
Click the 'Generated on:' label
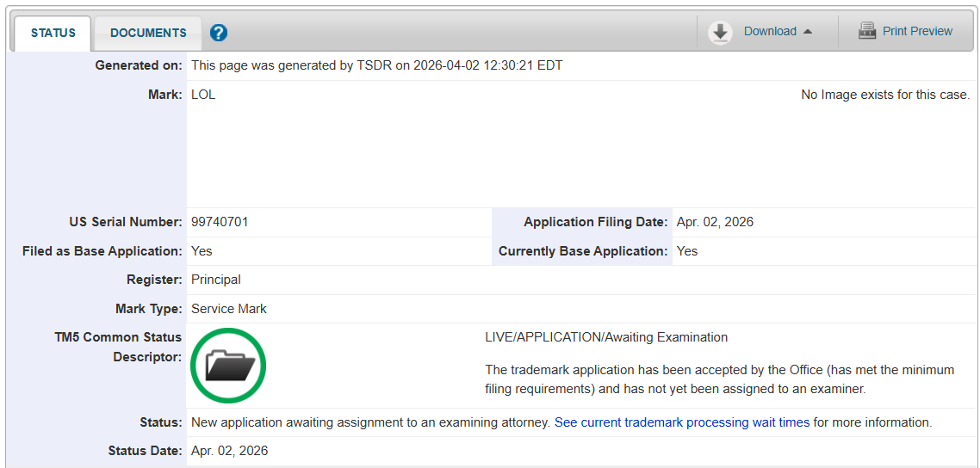(139, 65)
